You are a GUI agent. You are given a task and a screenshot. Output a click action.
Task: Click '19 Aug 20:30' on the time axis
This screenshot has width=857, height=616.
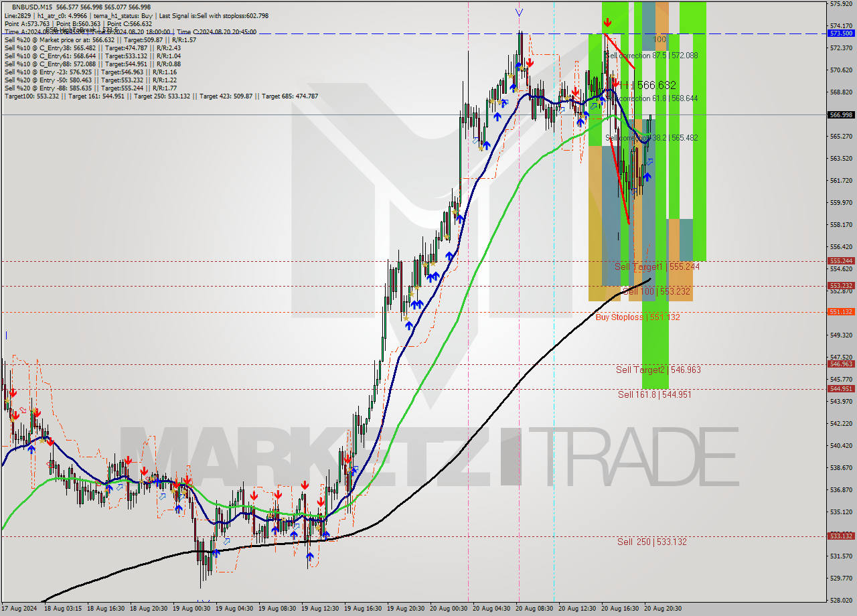(407, 609)
